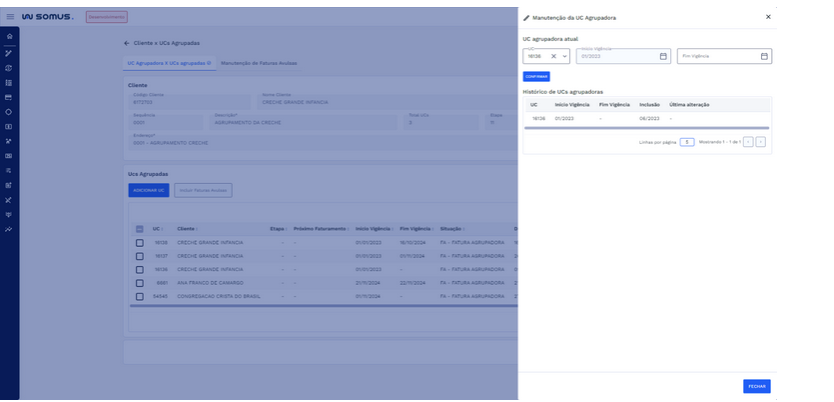Select the UC Agrupadora X UCs agrupadas tab
The image size is (834, 402).
[x=169, y=63]
